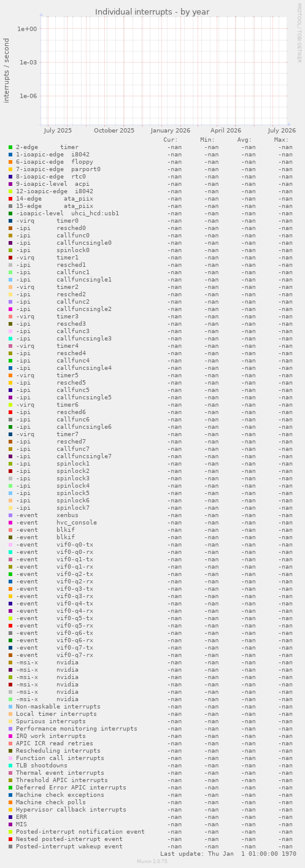Click the orange swatch for 6-ioapic-edge floppy
This screenshot has height=868, width=305.
[x=10, y=162]
